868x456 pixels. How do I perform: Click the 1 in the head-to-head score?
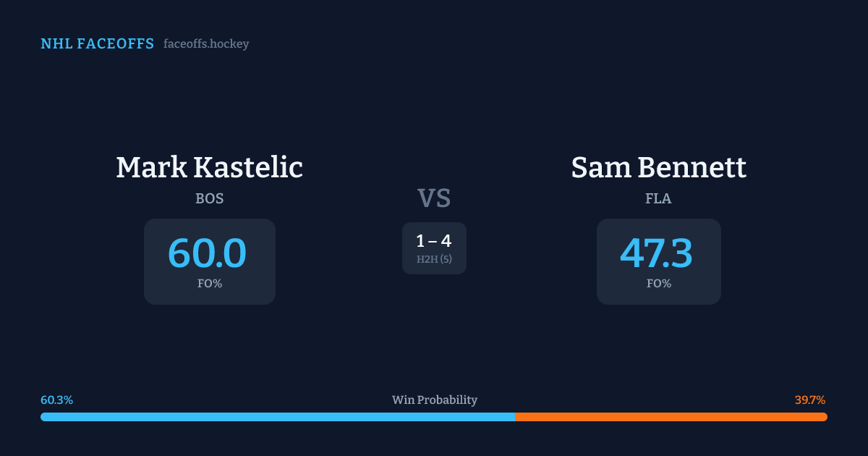click(x=421, y=242)
